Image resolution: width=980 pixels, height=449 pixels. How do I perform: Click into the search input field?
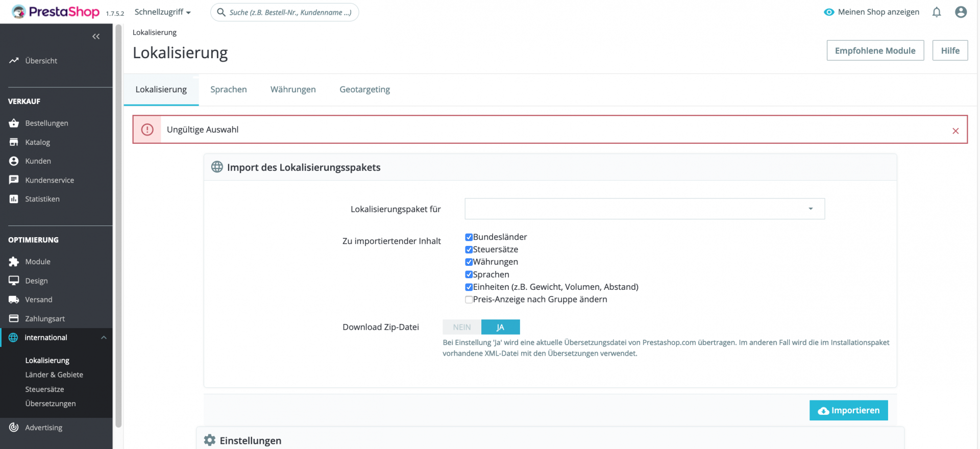coord(290,12)
